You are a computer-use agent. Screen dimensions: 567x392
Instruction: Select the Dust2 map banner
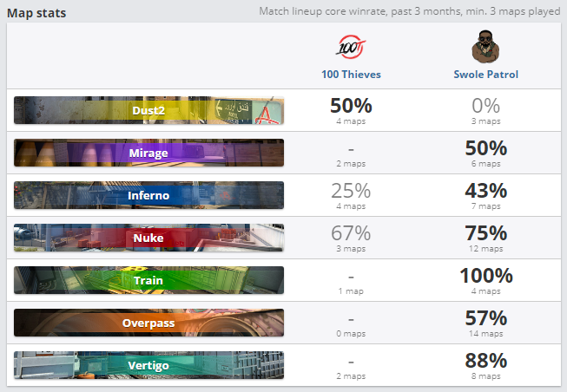point(149,110)
